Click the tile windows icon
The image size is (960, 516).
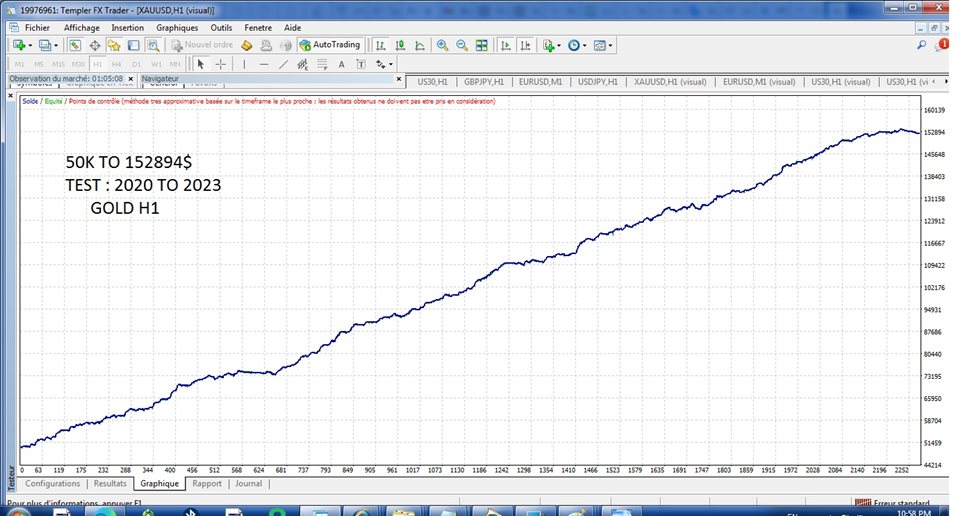[x=482, y=45]
